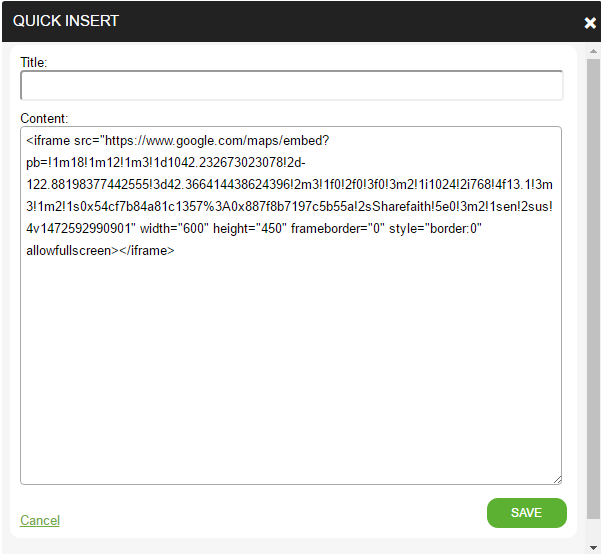Place cursor on width="600" attribute text
The width and height of the screenshot is (601, 554).
tap(174, 229)
